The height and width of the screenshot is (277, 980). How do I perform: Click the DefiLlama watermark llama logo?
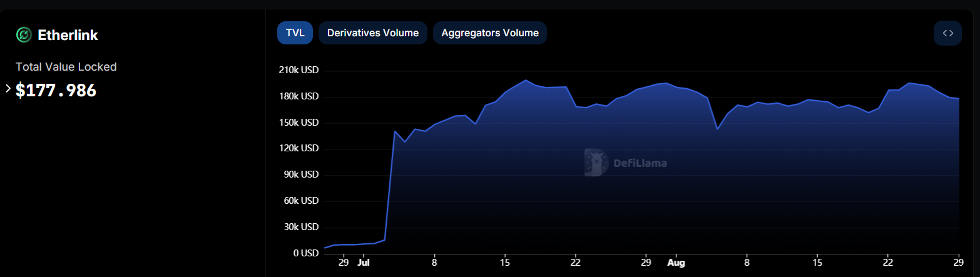[596, 163]
